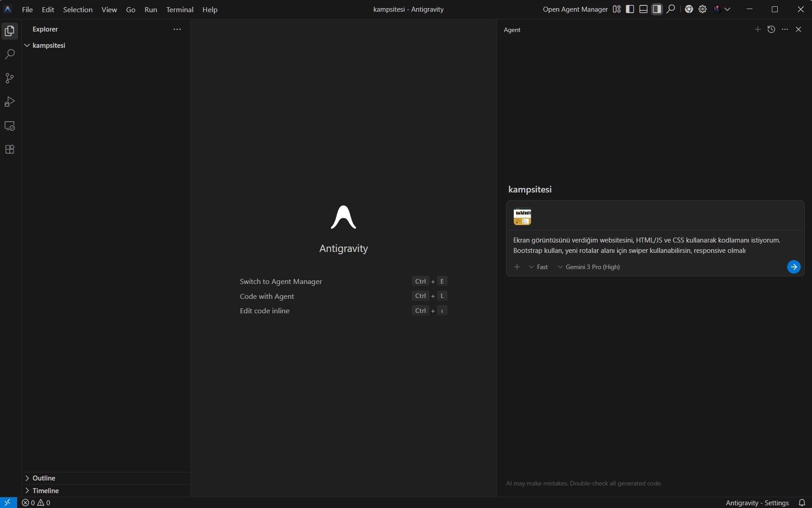The height and width of the screenshot is (508, 812).
Task: Open the Gemini 3 Pro model dropdown
Action: click(589, 267)
